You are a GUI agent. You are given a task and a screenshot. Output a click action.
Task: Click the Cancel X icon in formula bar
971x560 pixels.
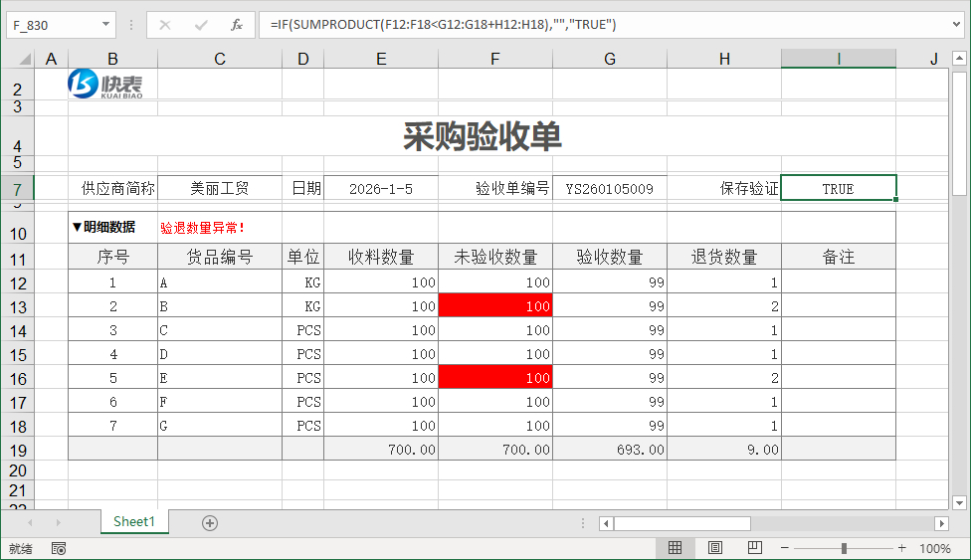point(165,25)
